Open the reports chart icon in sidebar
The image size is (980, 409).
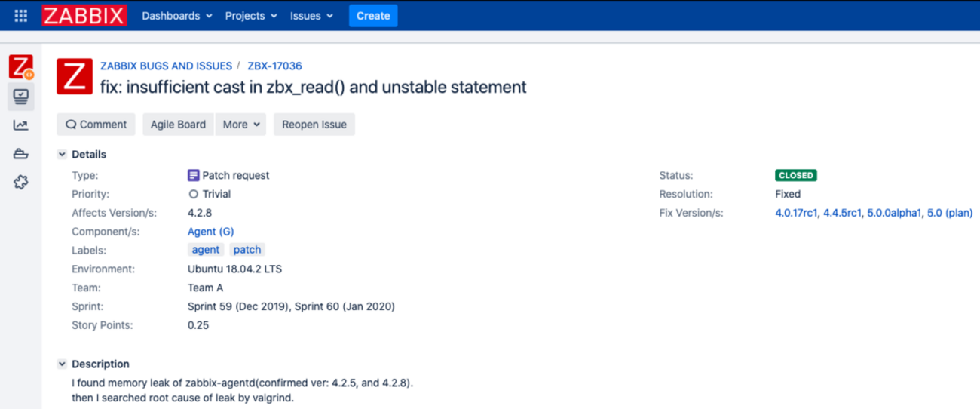[x=21, y=125]
